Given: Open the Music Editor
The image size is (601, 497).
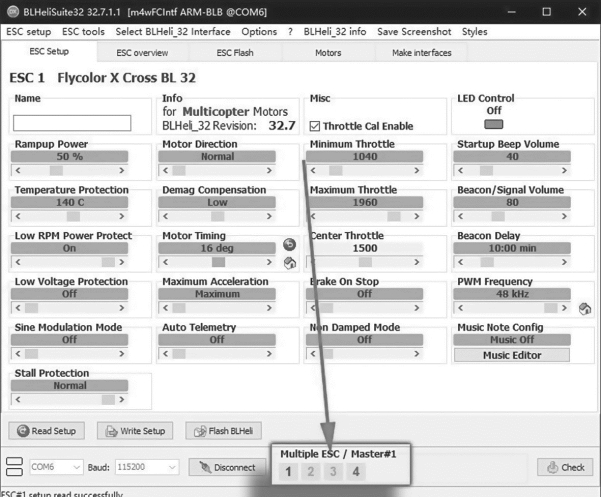Looking at the screenshot, I should 512,355.
